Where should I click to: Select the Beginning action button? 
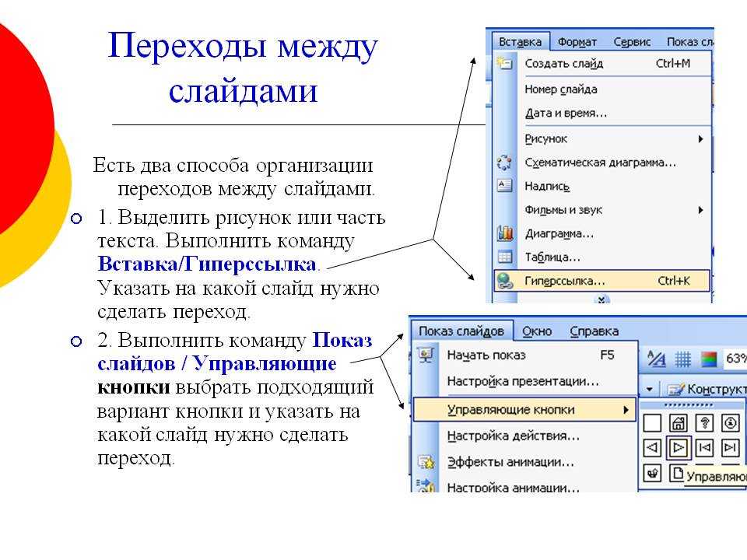tap(705, 448)
